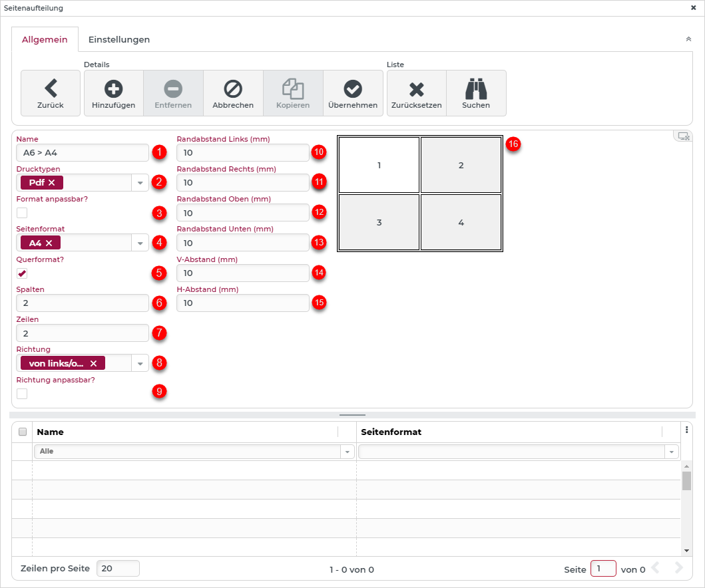Image resolution: width=705 pixels, height=588 pixels.
Task: Collapse the ribbon with the double chevron
Action: pos(688,39)
